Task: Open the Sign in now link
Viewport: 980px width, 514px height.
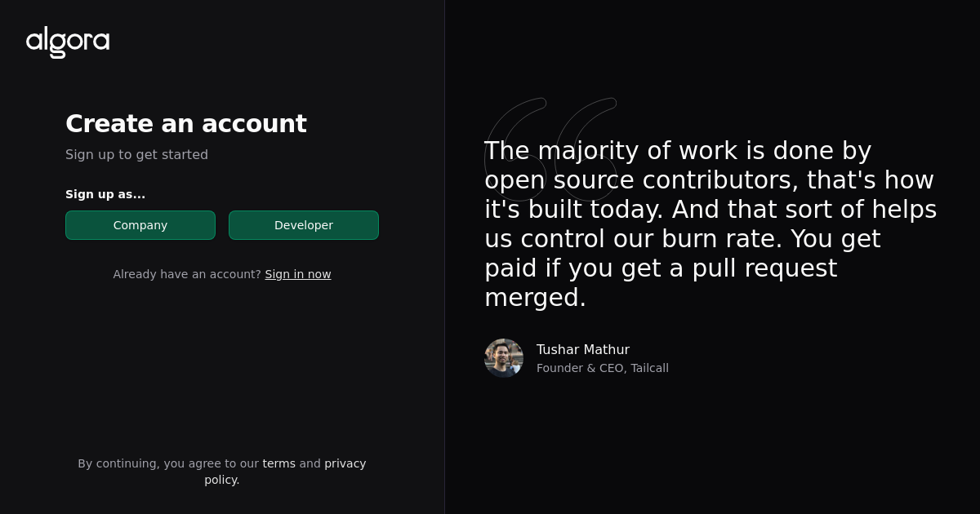Action: (x=298, y=274)
